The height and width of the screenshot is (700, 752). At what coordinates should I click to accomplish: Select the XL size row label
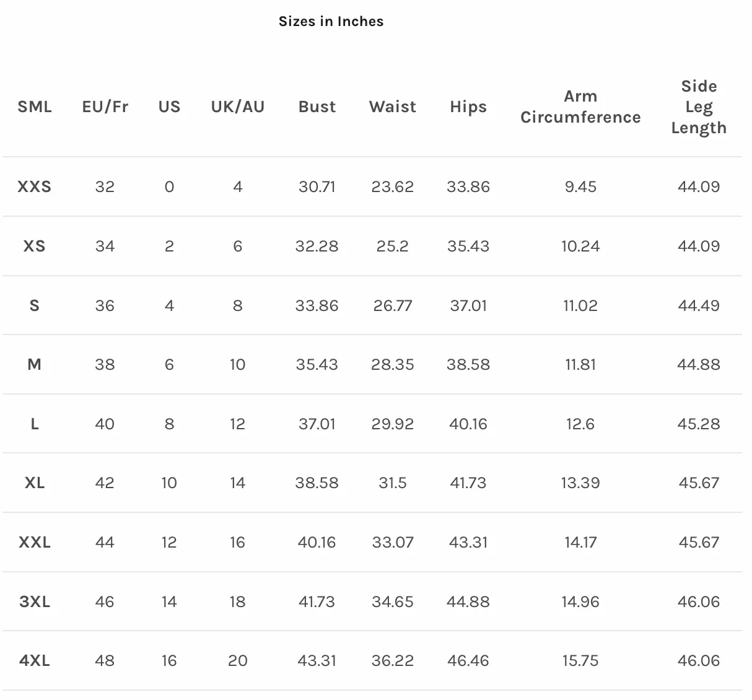pos(35,483)
